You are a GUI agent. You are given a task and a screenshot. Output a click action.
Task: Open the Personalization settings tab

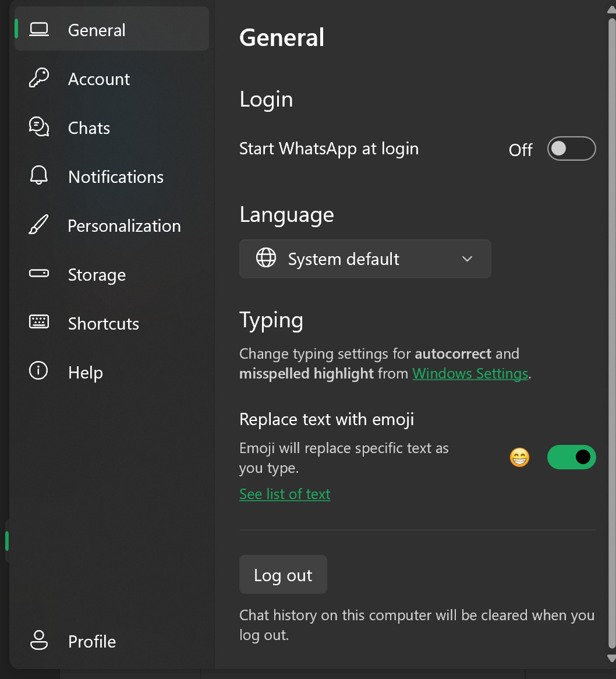(x=112, y=225)
